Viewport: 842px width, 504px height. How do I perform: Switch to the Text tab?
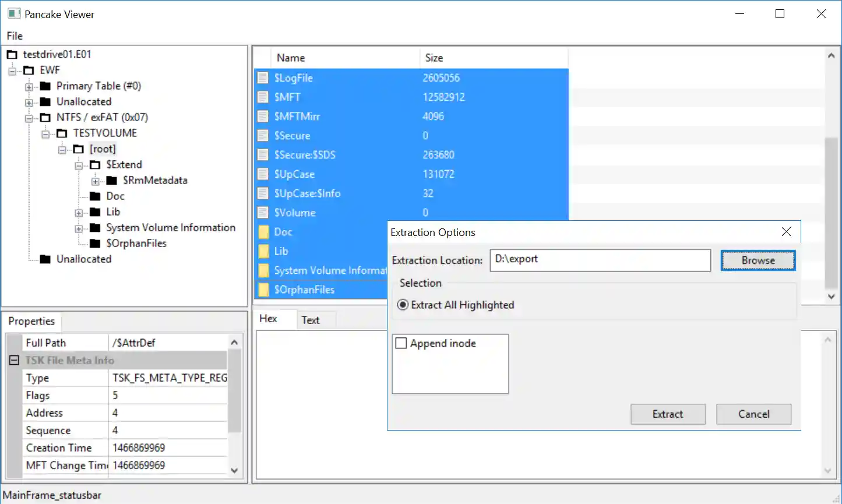coord(311,320)
